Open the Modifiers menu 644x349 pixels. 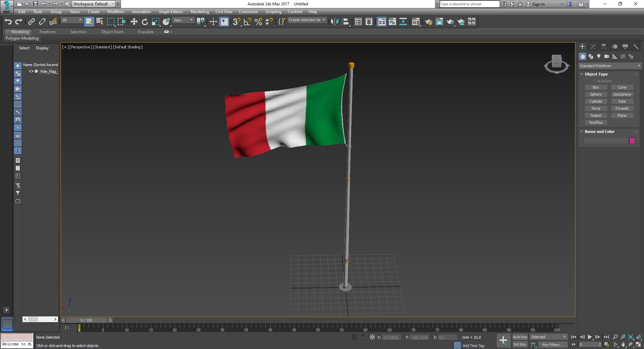coord(116,12)
